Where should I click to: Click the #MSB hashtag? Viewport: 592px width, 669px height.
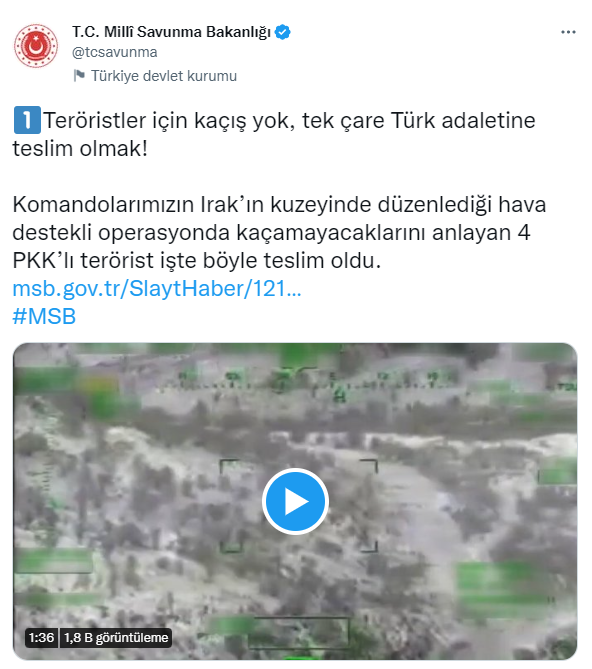(44, 317)
